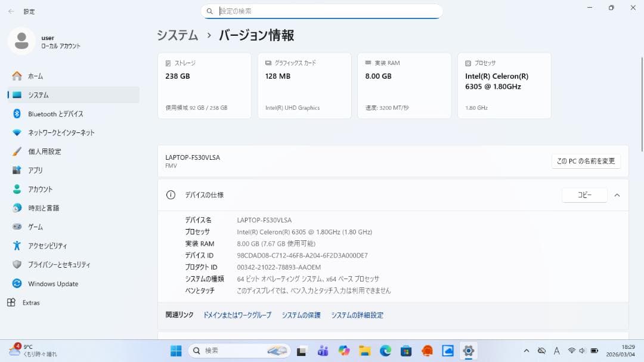Click the システム breadcrumb link
The height and width of the screenshot is (362, 644).
point(178,35)
